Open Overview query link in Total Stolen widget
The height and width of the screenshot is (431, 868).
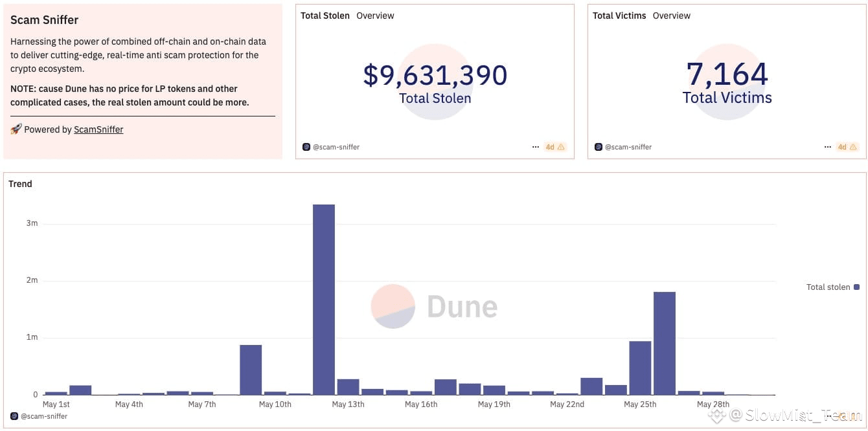tap(375, 16)
